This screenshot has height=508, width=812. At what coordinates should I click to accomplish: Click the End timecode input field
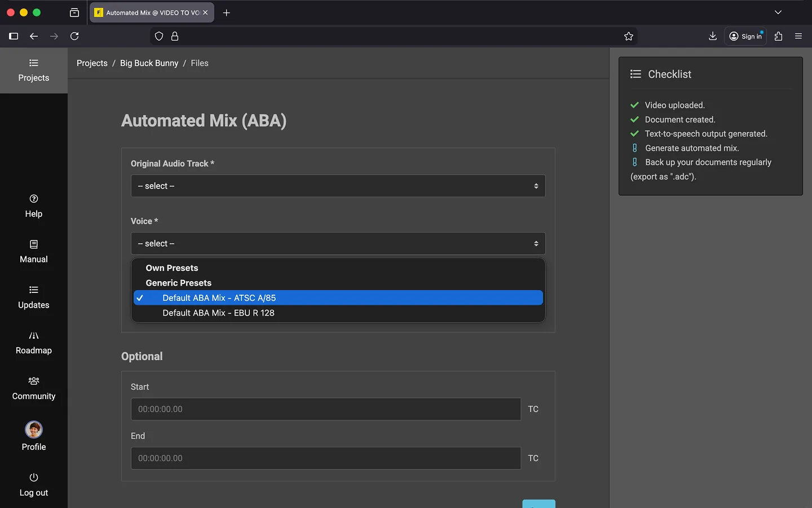click(x=326, y=458)
